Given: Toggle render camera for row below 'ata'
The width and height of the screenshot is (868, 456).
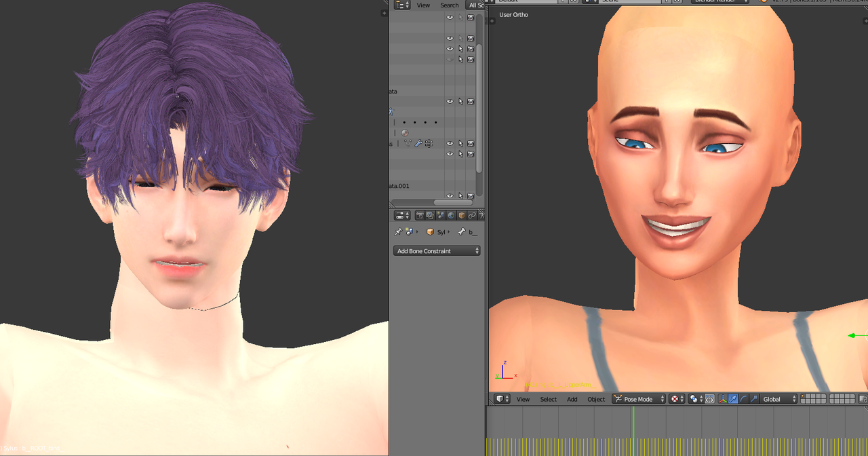Looking at the screenshot, I should click(x=471, y=102).
